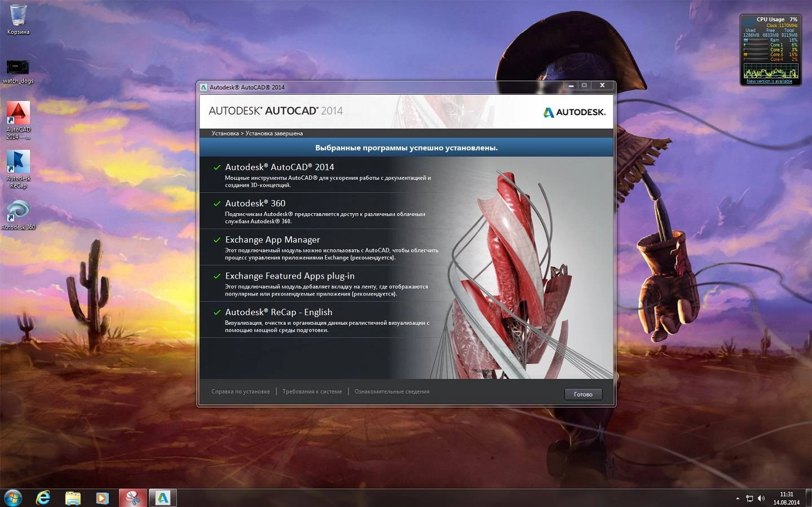Open Ознакомительные сведения link

pos(392,391)
